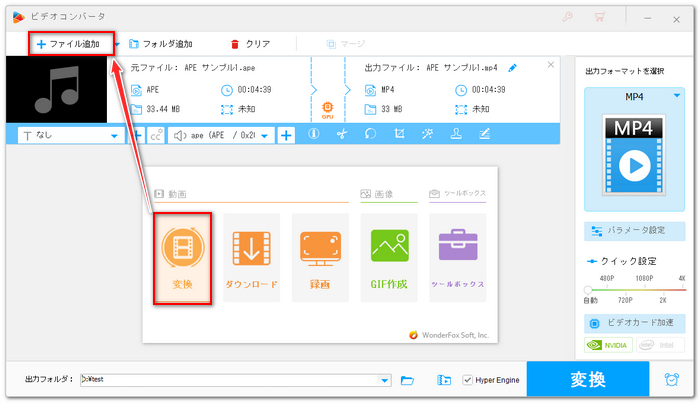700x403 pixels.
Task: Select the ダウンロード downloader module
Action: click(x=251, y=258)
